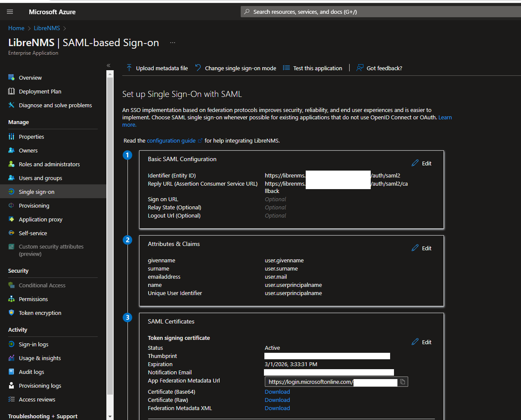
Task: Click the Self-service icon
Action: [x=11, y=233]
